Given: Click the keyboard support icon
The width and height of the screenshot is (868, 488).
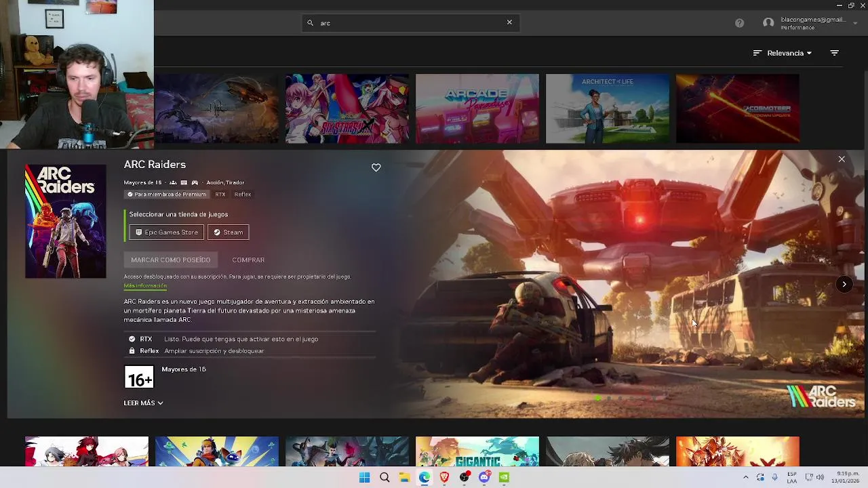Looking at the screenshot, I should 184,182.
